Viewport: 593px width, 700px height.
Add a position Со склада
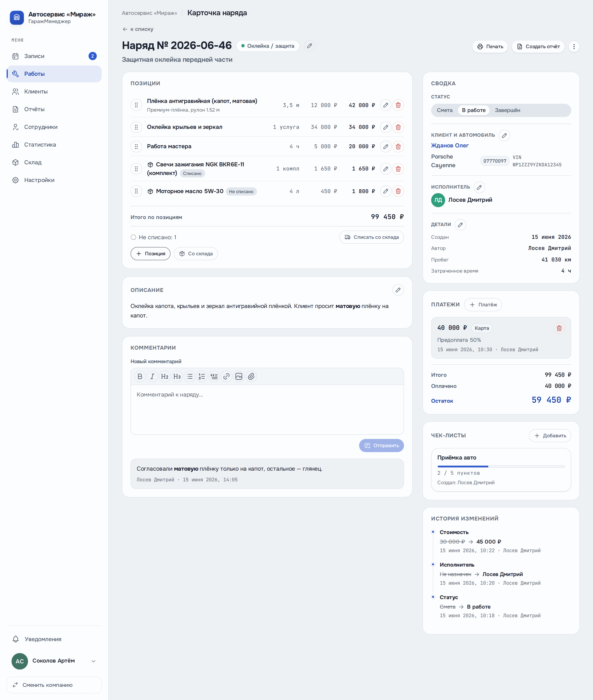pos(196,254)
